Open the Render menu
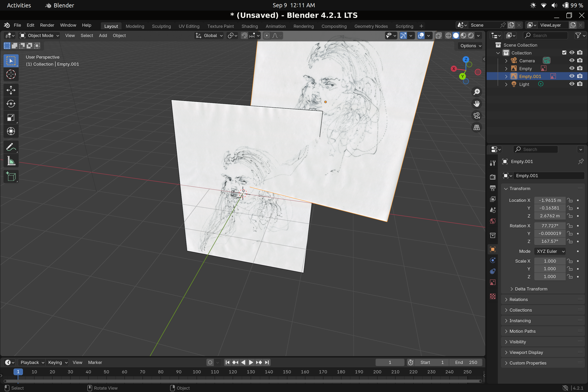 pyautogui.click(x=47, y=25)
